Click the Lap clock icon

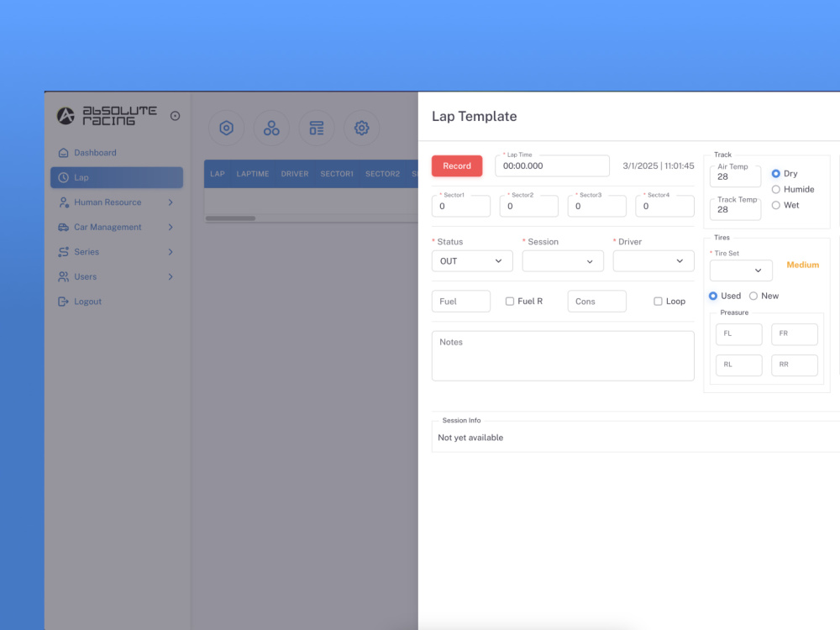[63, 177]
